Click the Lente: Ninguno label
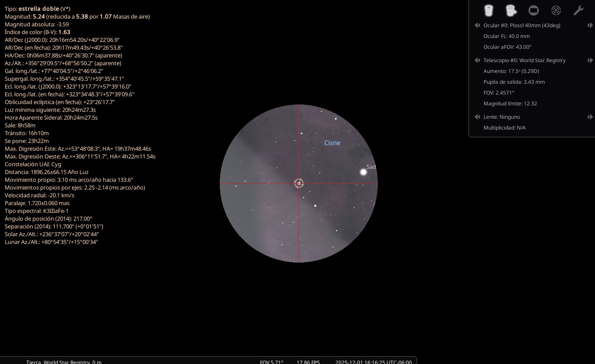 pyautogui.click(x=502, y=117)
